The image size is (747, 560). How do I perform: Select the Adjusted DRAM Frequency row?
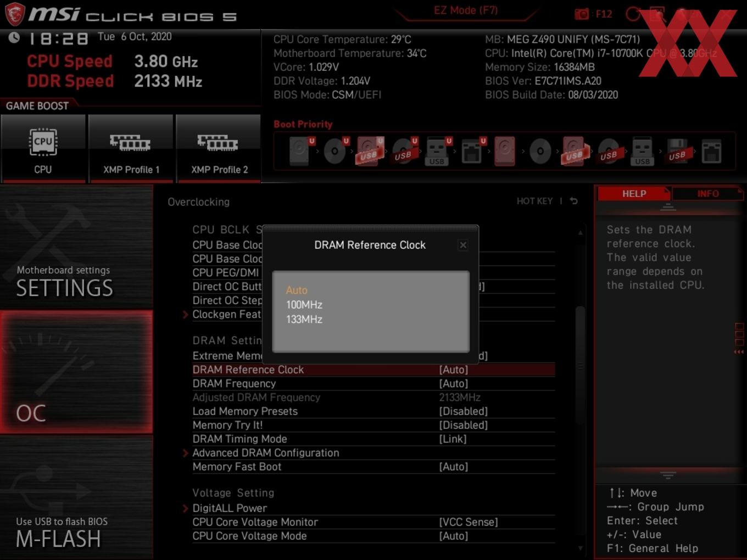click(374, 397)
